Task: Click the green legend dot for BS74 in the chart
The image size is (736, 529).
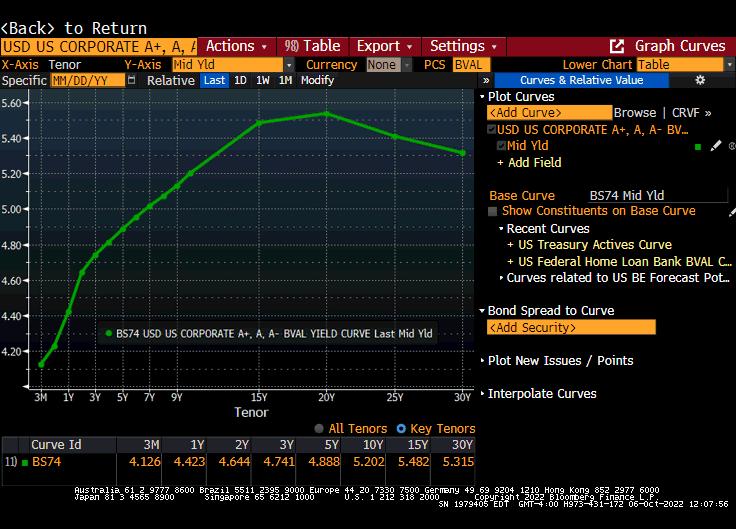Action: pos(109,333)
